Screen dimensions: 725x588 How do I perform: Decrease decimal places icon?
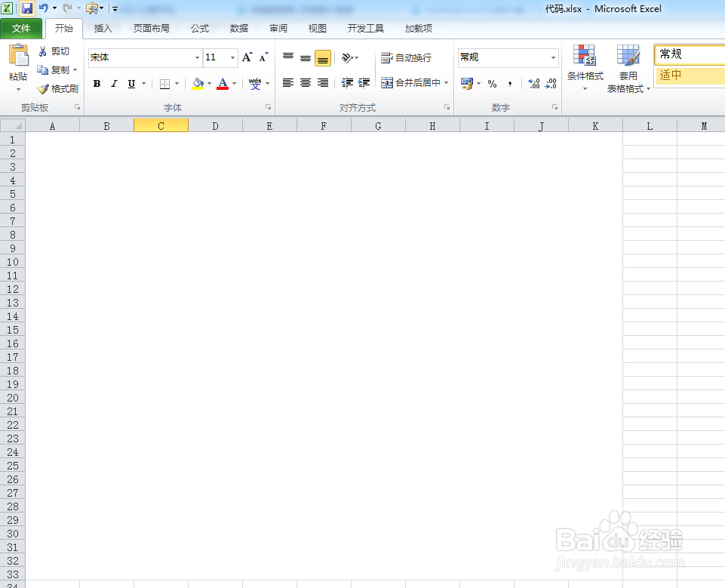551,84
